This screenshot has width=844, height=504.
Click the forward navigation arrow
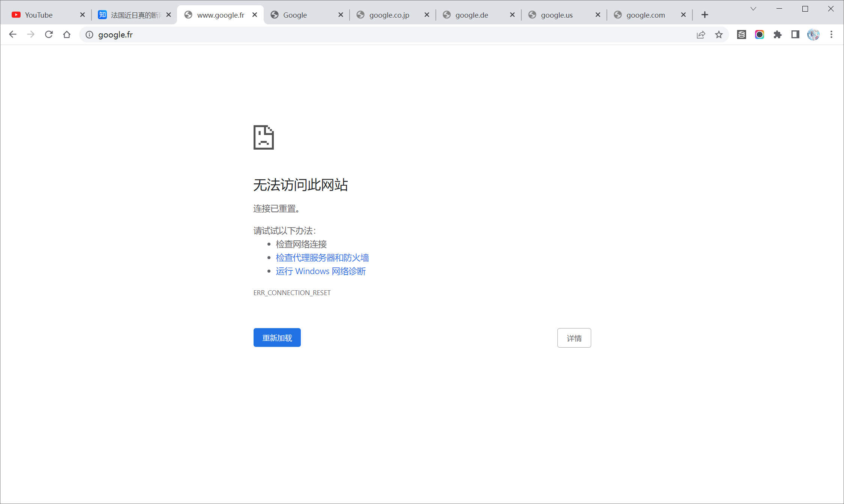click(x=31, y=34)
